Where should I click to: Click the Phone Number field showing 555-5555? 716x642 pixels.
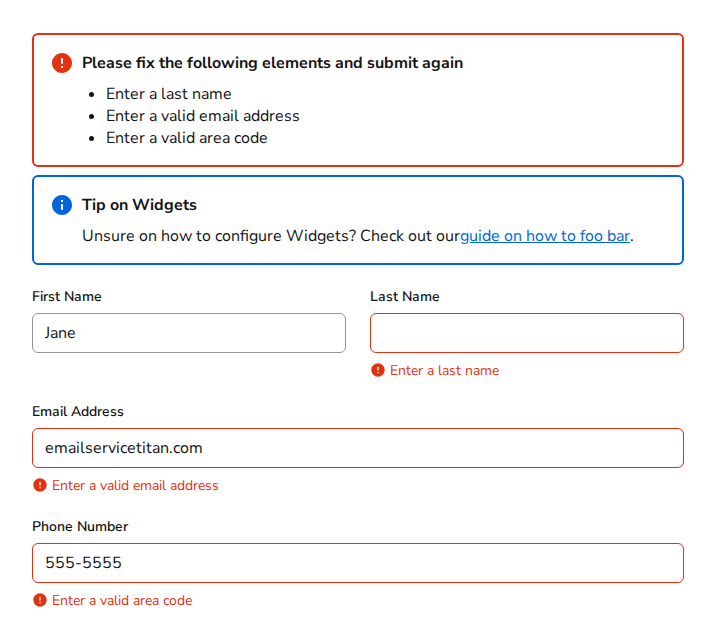pos(357,563)
